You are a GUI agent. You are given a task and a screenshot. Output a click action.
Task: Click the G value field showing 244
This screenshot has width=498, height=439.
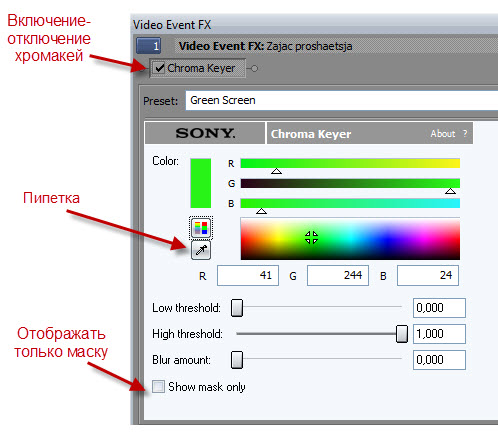point(338,276)
